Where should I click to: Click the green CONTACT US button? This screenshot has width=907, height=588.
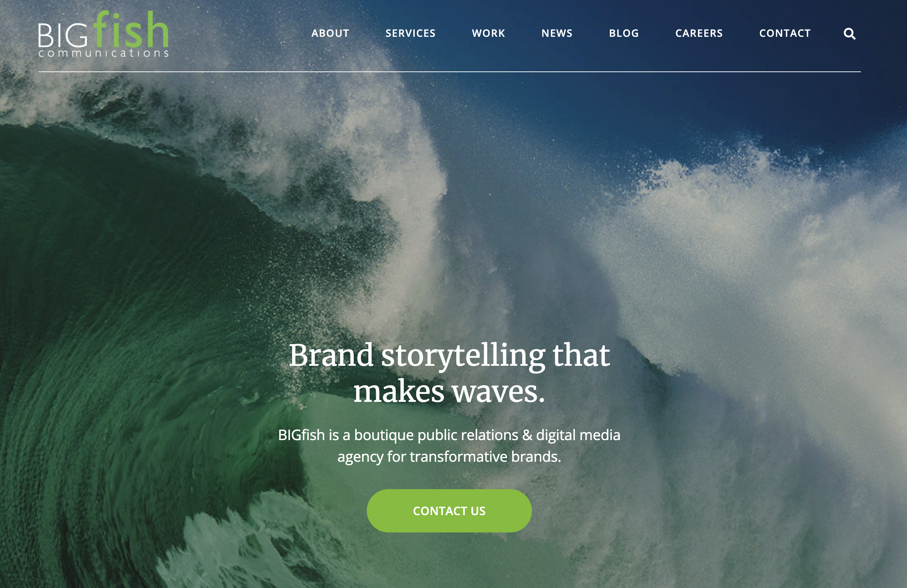pyautogui.click(x=449, y=511)
